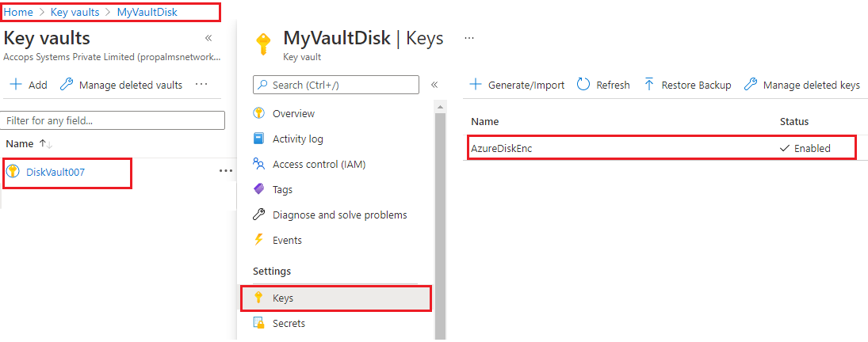Click the Activity log icon

[258, 139]
